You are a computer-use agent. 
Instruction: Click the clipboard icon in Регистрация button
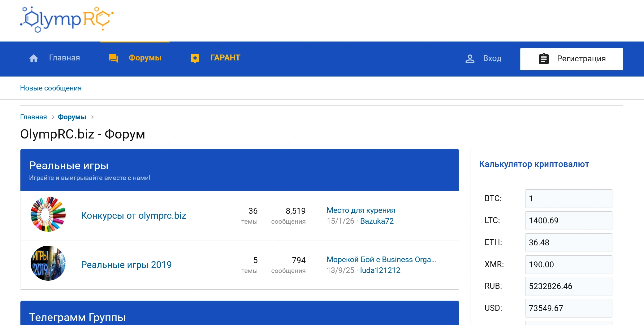(x=544, y=59)
